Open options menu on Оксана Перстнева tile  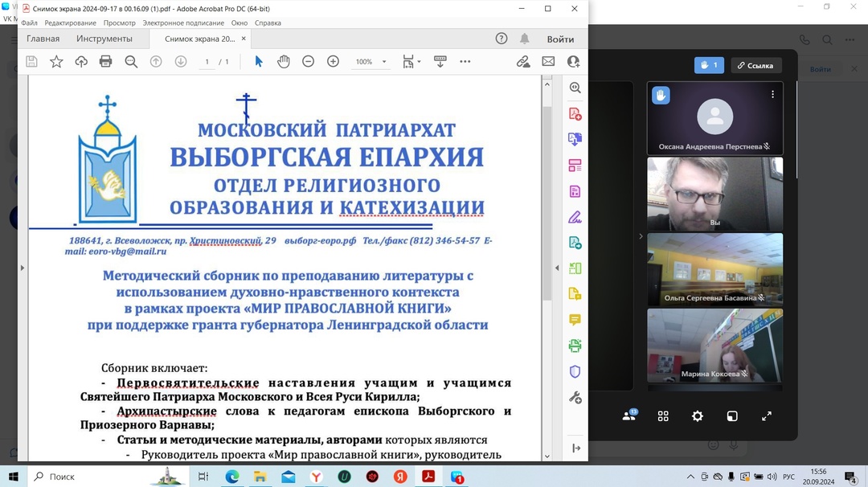pos(773,95)
